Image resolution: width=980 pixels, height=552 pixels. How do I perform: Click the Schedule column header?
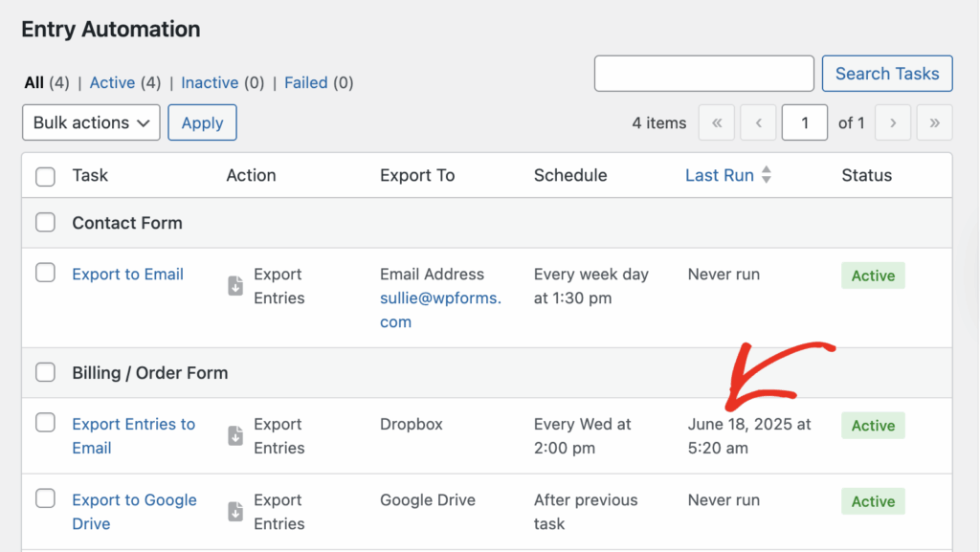(x=570, y=175)
